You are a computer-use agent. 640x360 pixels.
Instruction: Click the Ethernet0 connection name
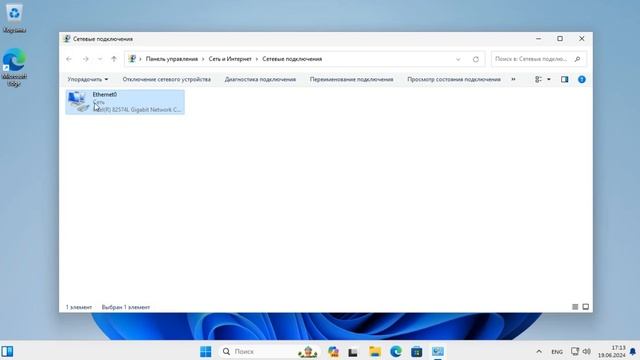pyautogui.click(x=105, y=94)
